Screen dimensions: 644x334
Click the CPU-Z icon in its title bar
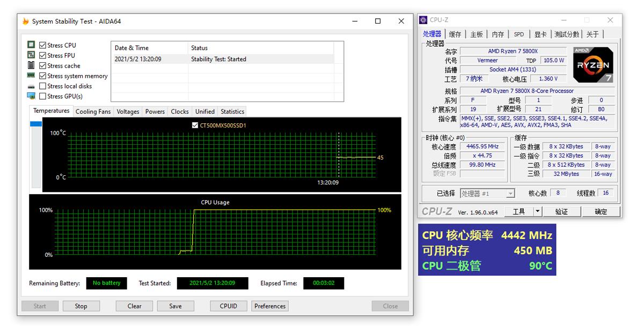422,20
